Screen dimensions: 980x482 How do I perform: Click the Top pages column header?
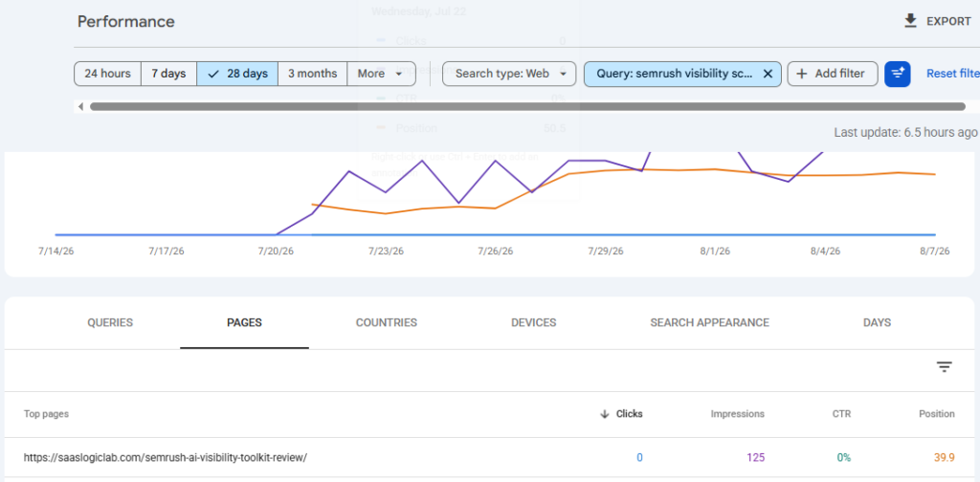tap(46, 414)
